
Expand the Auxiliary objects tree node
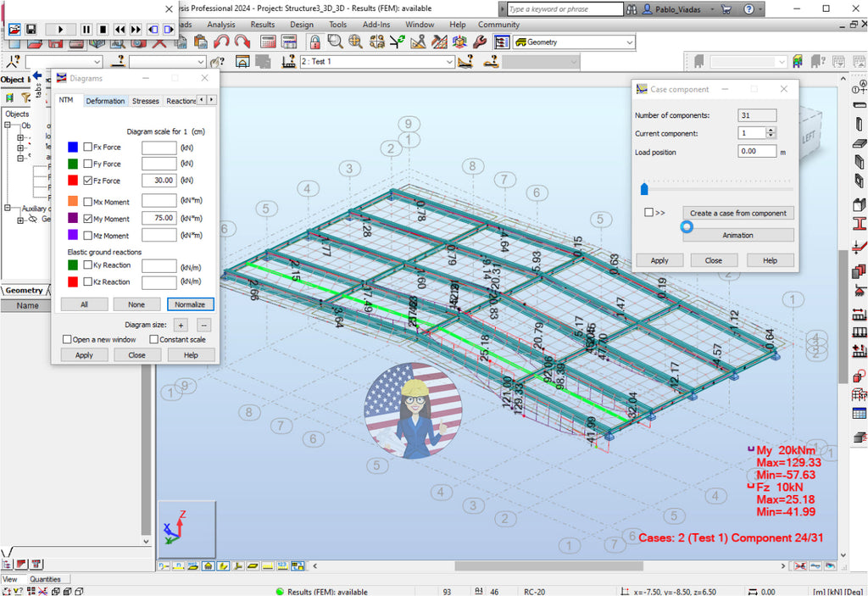[6, 208]
